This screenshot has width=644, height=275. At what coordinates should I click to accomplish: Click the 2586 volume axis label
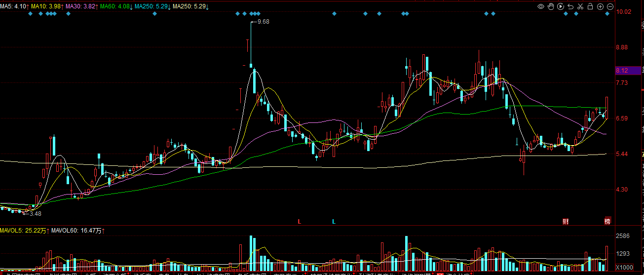pyautogui.click(x=623, y=236)
